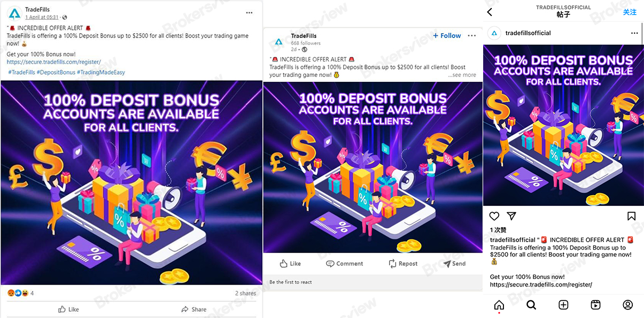Image resolution: width=644 pixels, height=318 pixels.
Task: Tap the Instagram share paper-plane icon
Action: click(x=511, y=216)
